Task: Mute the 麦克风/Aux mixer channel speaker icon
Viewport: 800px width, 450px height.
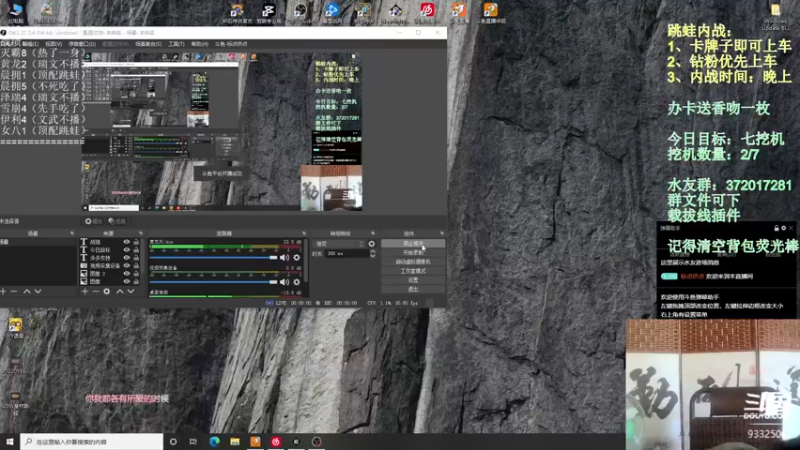Action: tap(284, 258)
